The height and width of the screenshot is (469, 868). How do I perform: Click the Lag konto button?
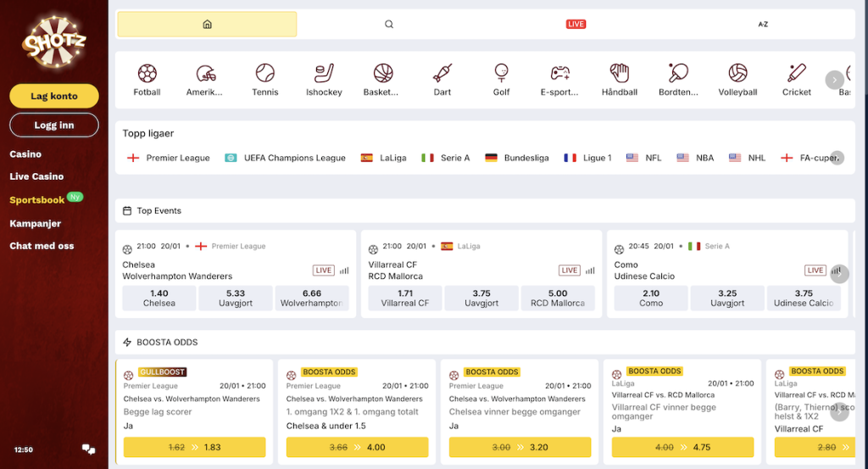[x=54, y=96]
